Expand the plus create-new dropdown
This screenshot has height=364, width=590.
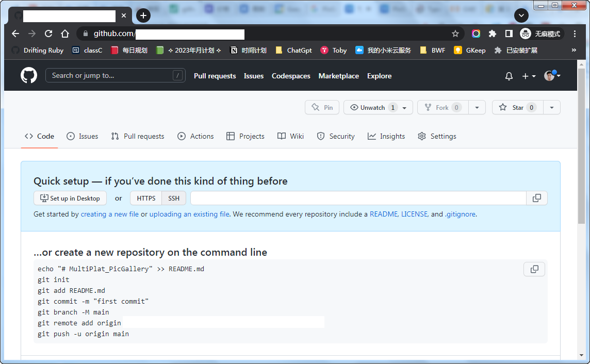click(529, 76)
